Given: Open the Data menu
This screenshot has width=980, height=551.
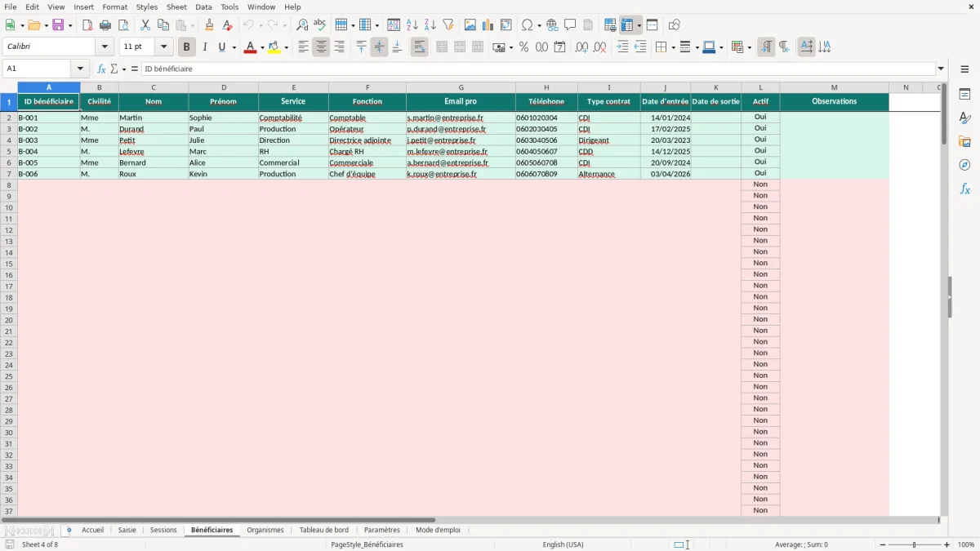Looking at the screenshot, I should click(203, 7).
